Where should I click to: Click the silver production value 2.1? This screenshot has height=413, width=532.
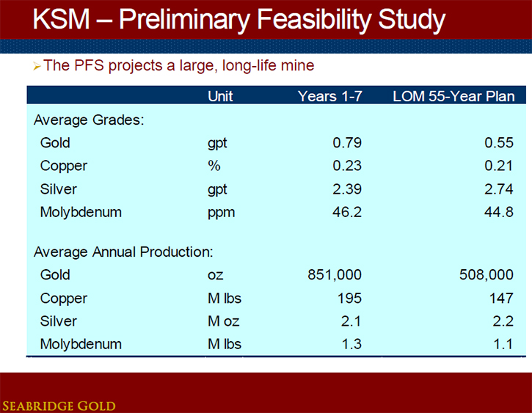pyautogui.click(x=351, y=321)
